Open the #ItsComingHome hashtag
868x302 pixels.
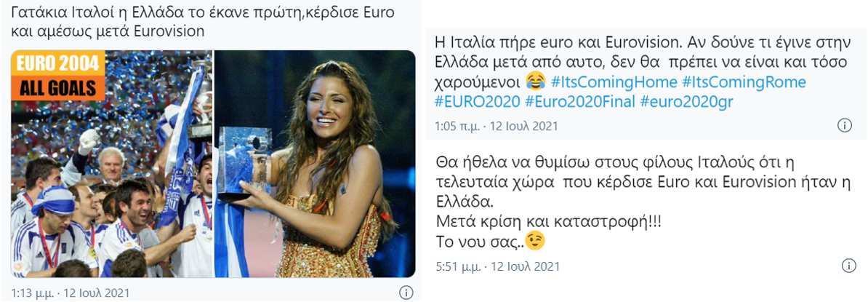614,82
